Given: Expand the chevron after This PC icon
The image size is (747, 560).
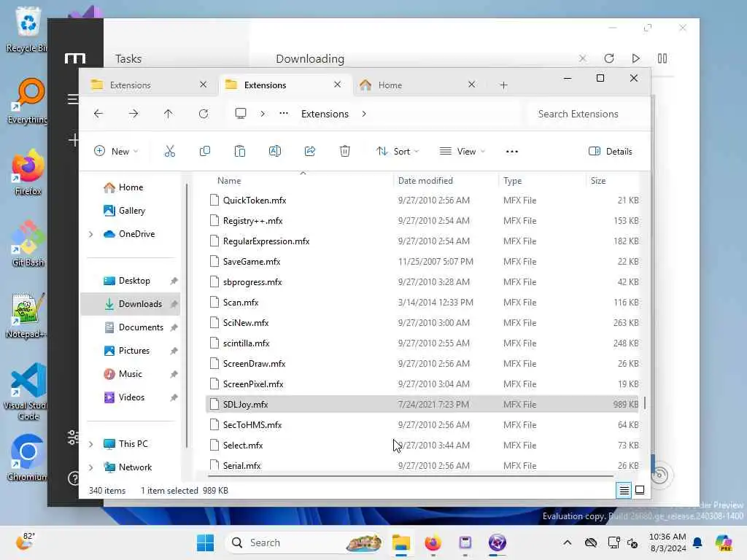Looking at the screenshot, I should click(x=263, y=114).
